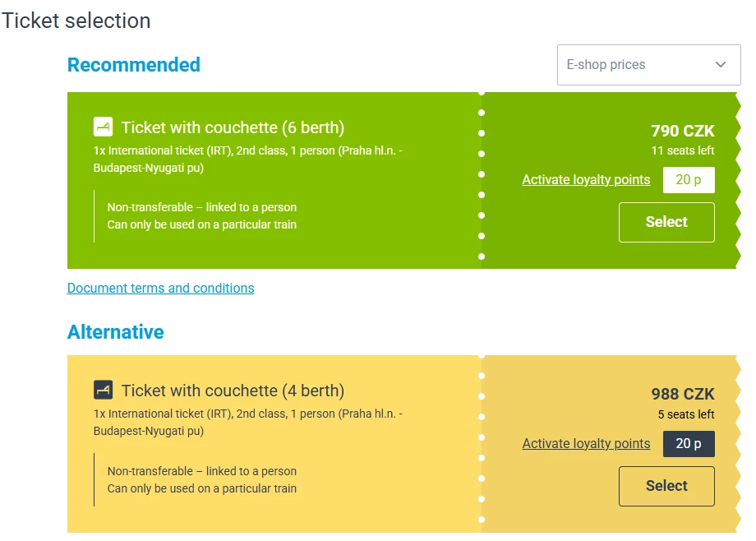The width and height of the screenshot is (756, 541).
Task: Click the Ticket with couchette (6 berth) title
Action: pyautogui.click(x=233, y=127)
